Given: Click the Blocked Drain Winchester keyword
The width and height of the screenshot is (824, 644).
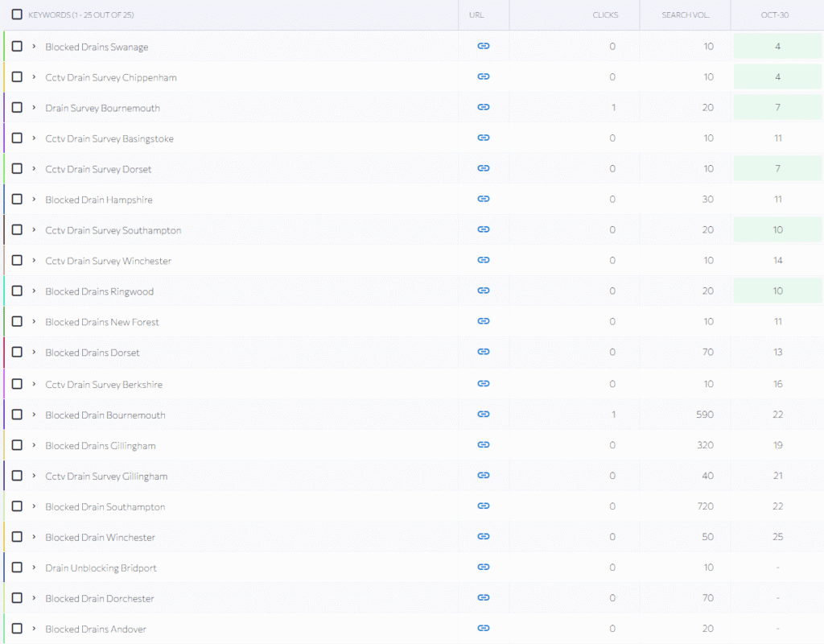Looking at the screenshot, I should [x=100, y=537].
